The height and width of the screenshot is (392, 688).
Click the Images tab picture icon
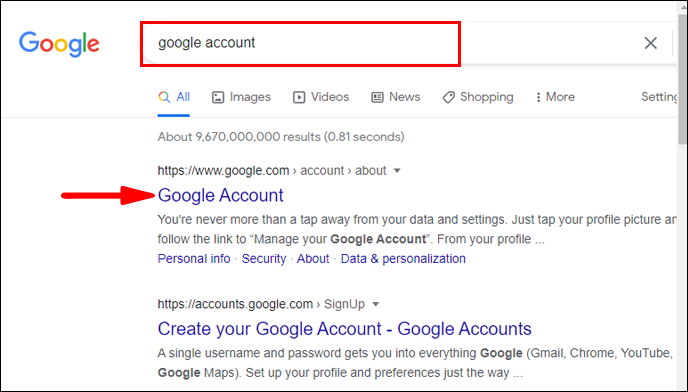218,97
